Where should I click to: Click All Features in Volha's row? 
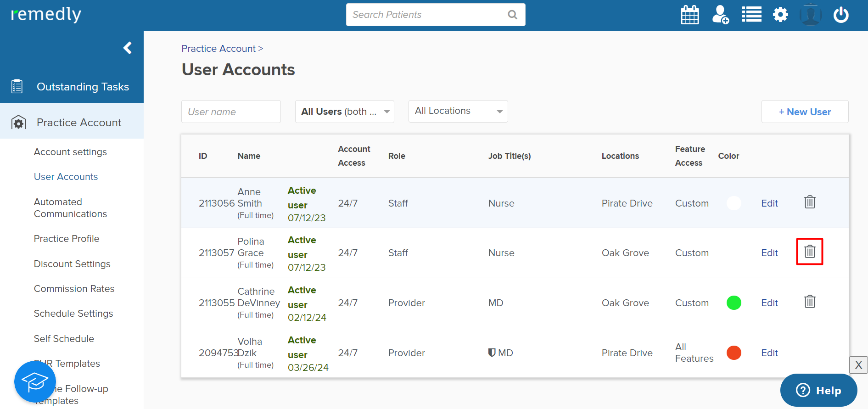click(694, 353)
